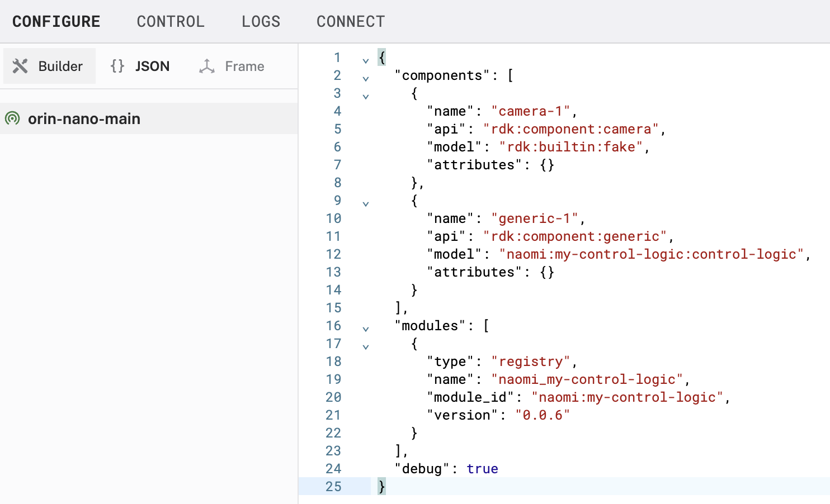Viewport: 830px width, 504px height.
Task: Collapse the camera-1 object at line 3
Action: (x=366, y=96)
